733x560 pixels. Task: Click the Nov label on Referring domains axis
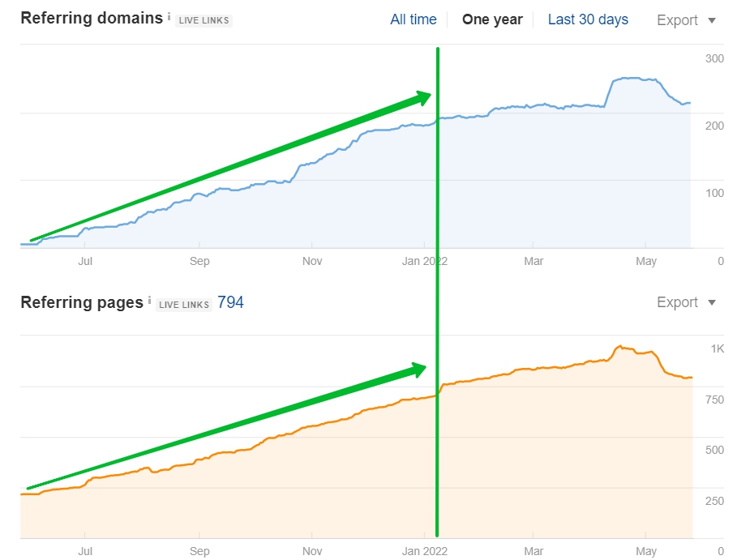click(312, 261)
